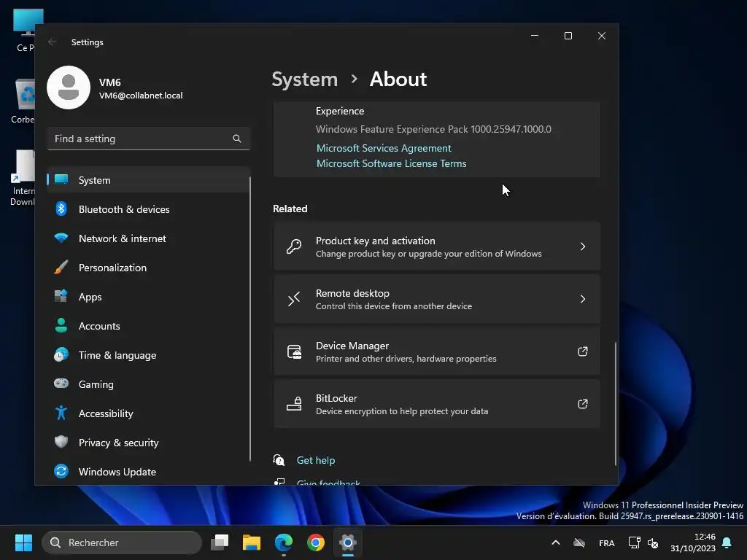
Task: Click the Apps icon in sidebar
Action: pos(61,296)
